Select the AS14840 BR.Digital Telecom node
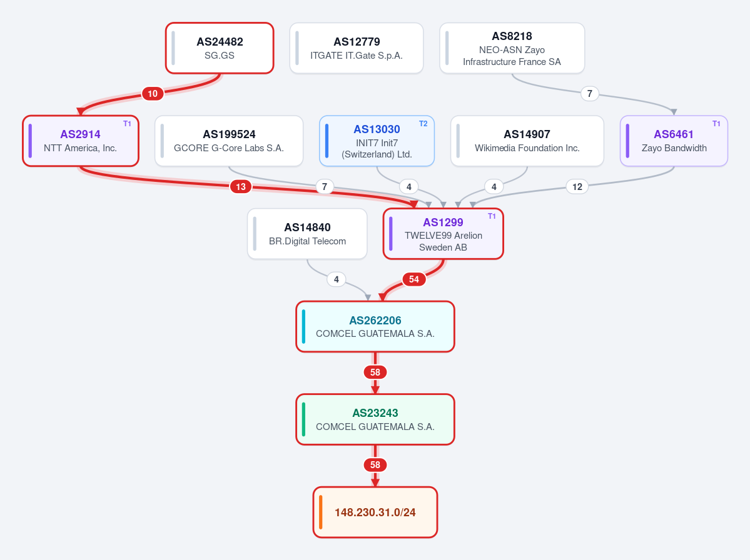The height and width of the screenshot is (560, 750). click(x=307, y=234)
